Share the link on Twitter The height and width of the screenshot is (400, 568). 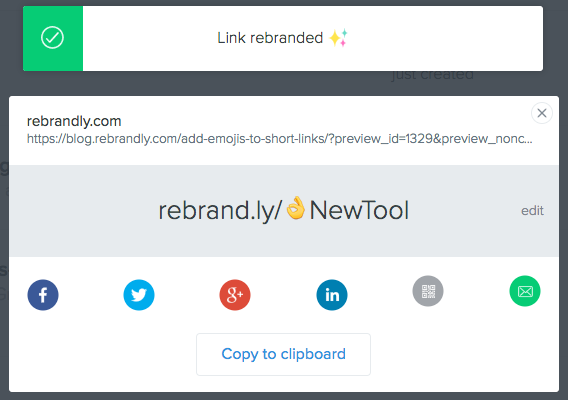point(139,295)
